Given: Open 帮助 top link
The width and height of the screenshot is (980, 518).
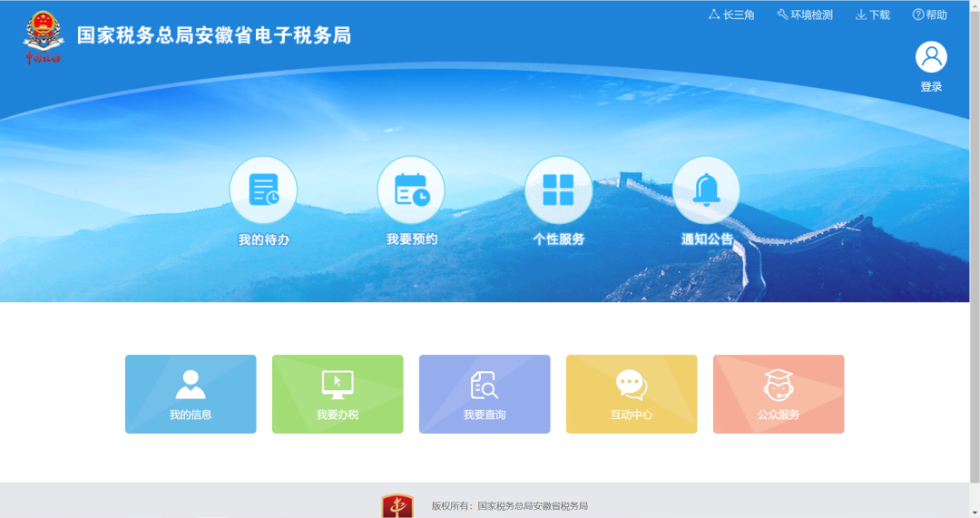Looking at the screenshot, I should coord(930,15).
